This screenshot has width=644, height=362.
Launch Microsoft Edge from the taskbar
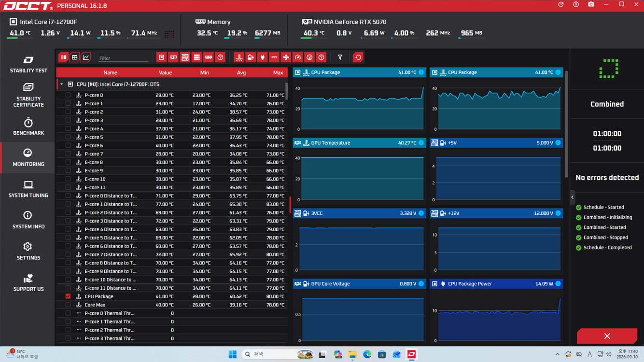pos(367,354)
